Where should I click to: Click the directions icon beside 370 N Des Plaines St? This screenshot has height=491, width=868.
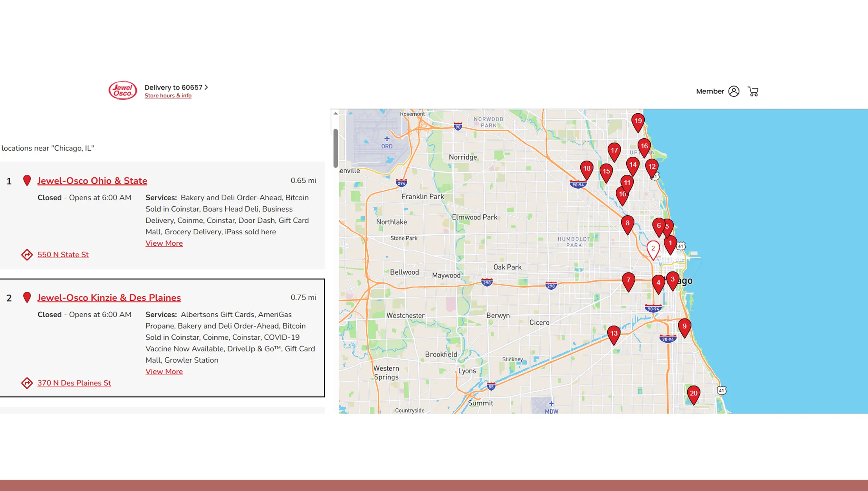[x=27, y=383]
